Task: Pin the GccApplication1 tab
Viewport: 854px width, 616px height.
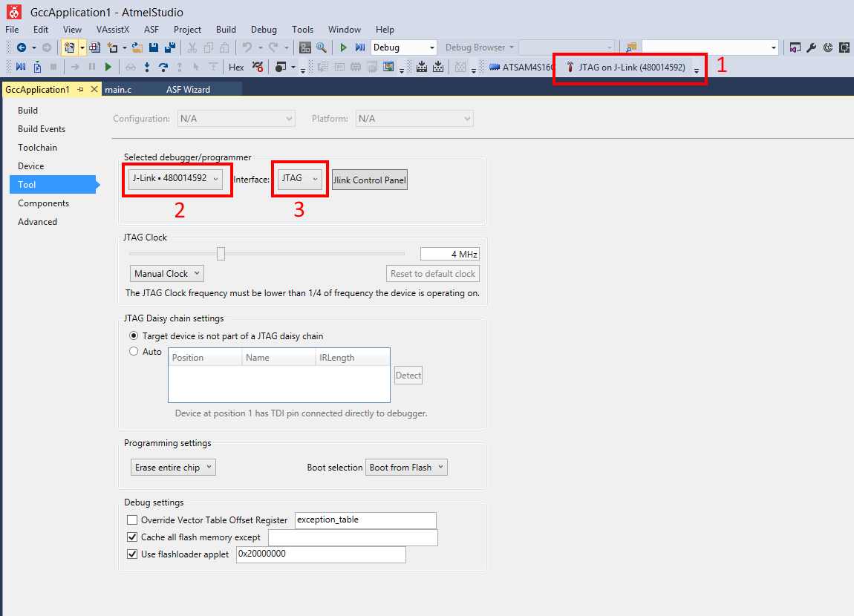Action: [x=81, y=89]
